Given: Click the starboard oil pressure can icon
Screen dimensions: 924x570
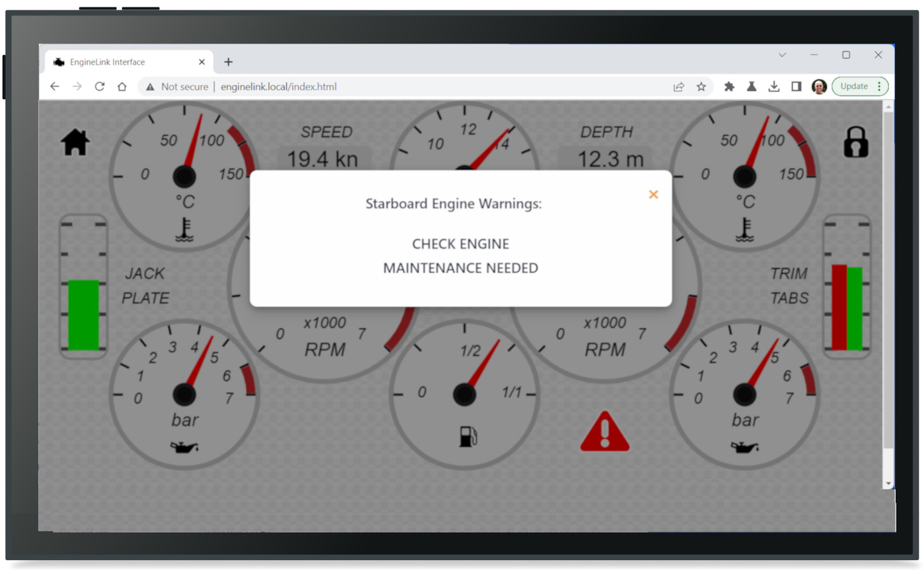Looking at the screenshot, I should pos(745,447).
